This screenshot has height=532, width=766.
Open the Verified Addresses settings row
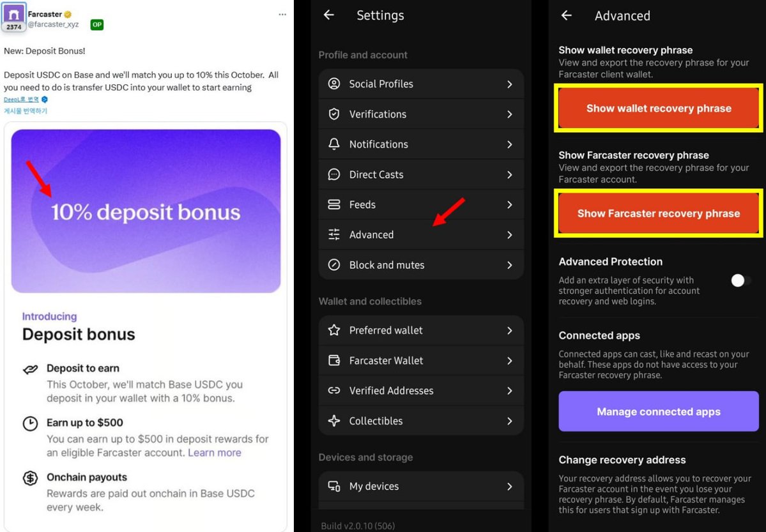click(x=421, y=390)
